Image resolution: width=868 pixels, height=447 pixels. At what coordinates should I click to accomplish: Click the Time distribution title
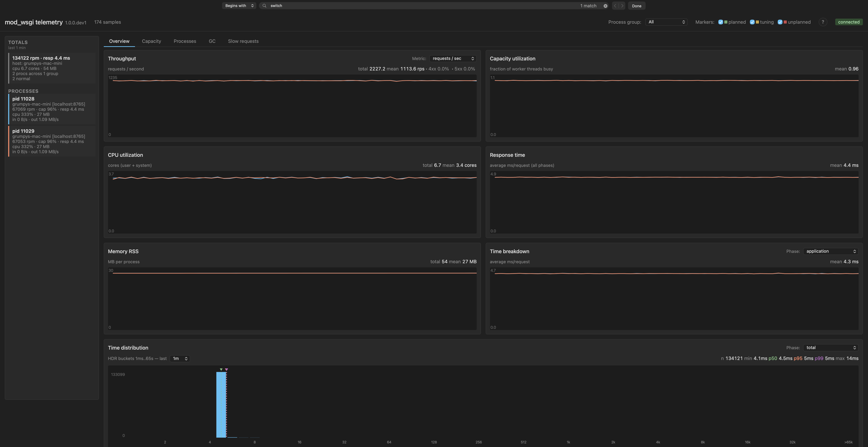click(x=128, y=348)
